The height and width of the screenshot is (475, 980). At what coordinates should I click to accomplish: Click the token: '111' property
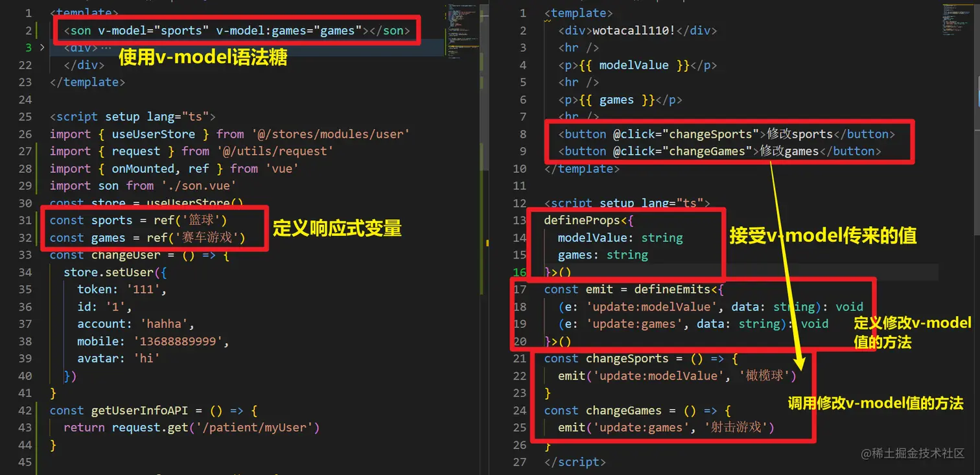(122, 290)
